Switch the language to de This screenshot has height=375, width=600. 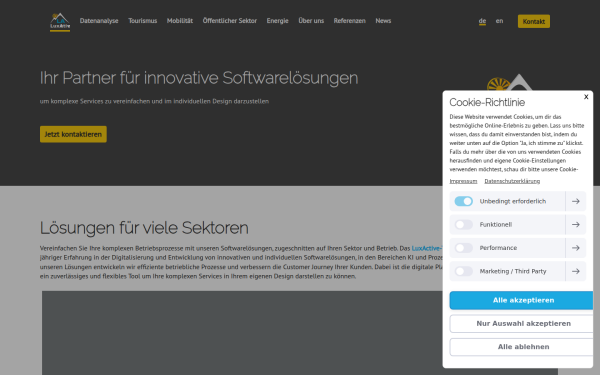(482, 21)
